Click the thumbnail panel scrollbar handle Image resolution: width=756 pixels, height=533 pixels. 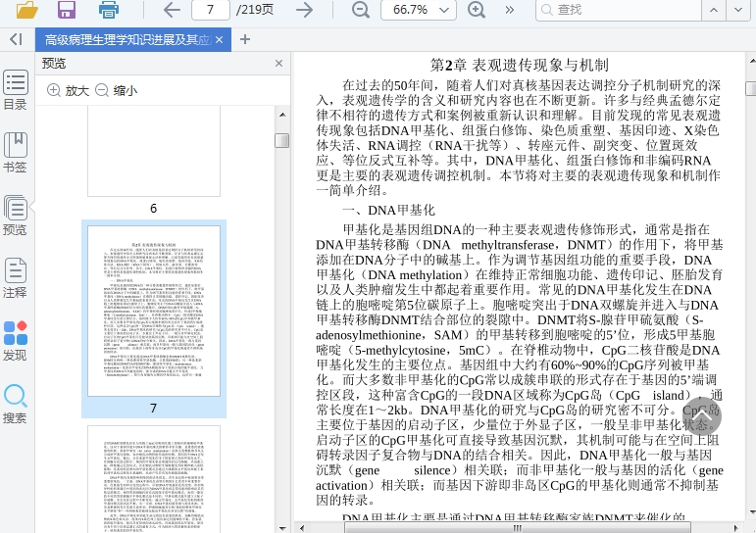[282, 140]
